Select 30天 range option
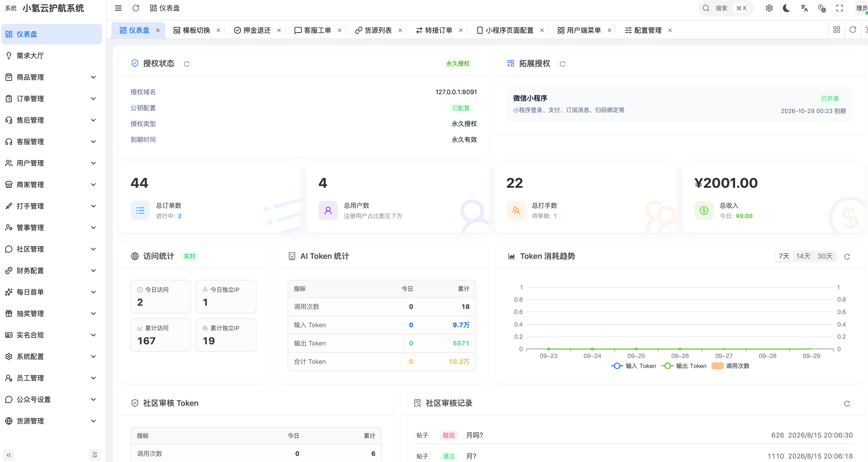 (825, 256)
